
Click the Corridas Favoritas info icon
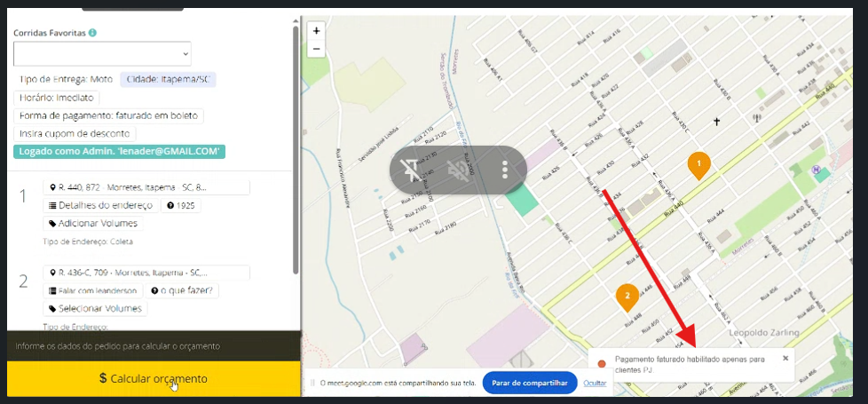click(92, 33)
